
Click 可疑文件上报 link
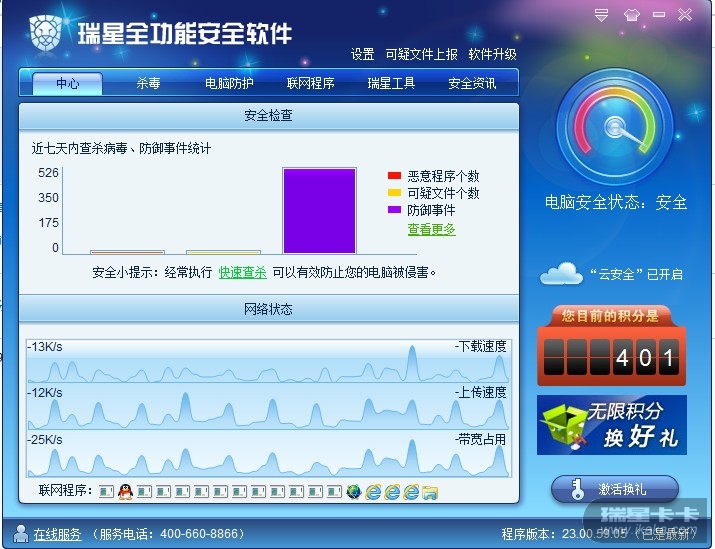(421, 54)
